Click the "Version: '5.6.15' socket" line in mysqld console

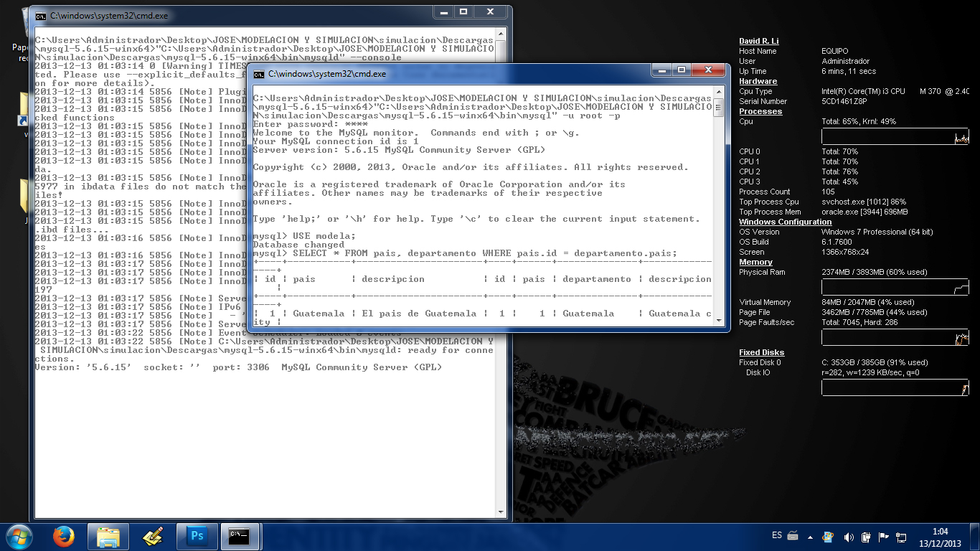click(x=238, y=367)
